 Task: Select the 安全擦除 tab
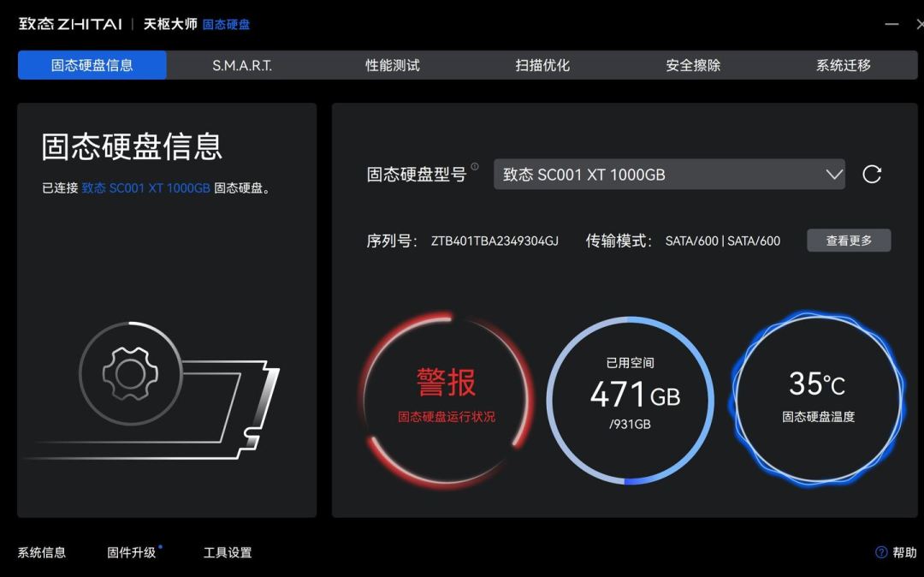(693, 65)
